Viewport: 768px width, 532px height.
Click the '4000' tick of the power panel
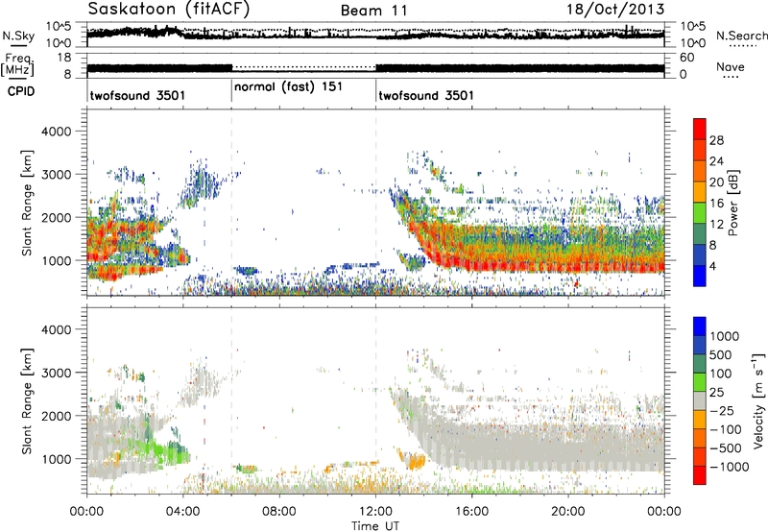pos(57,132)
